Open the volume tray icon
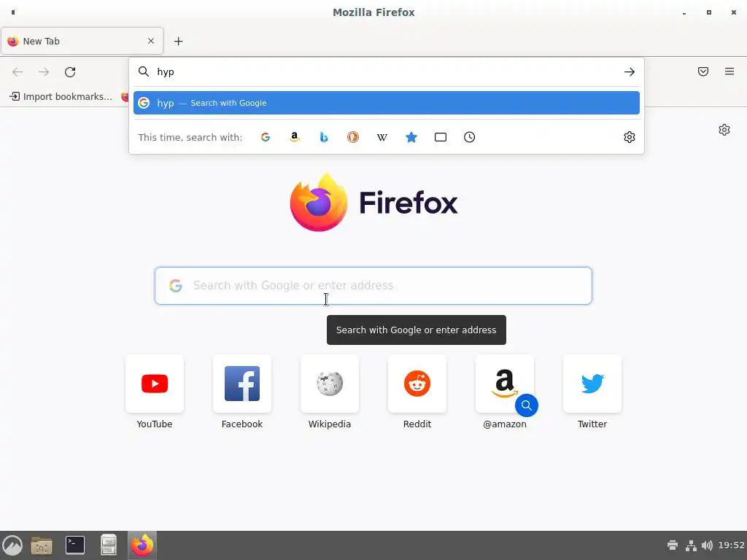The width and height of the screenshot is (747, 560). (707, 545)
